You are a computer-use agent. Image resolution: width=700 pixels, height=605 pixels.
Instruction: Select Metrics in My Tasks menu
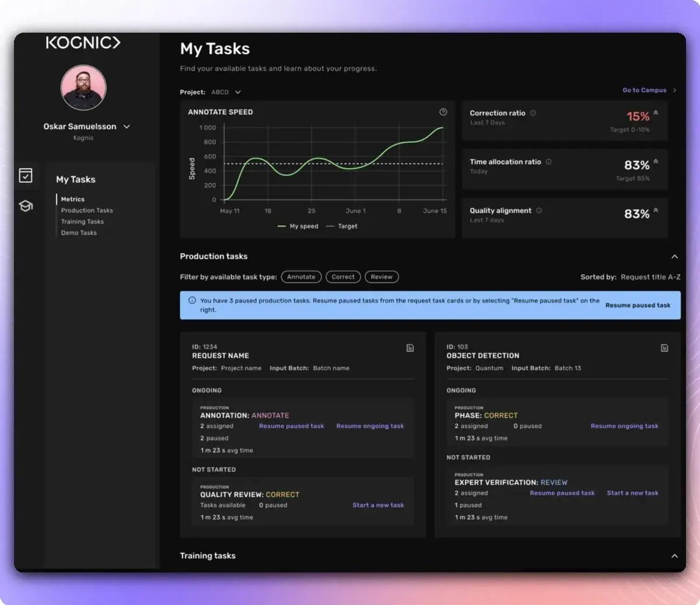(73, 200)
